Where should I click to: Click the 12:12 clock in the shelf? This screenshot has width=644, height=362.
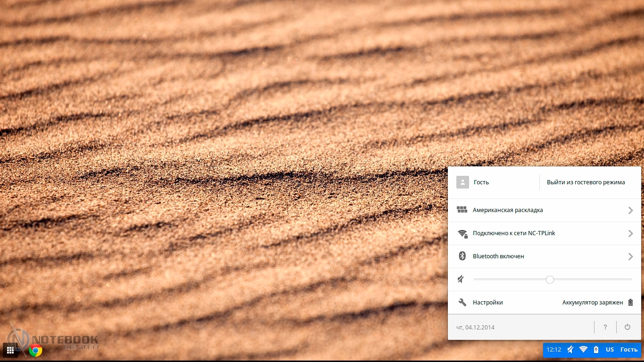[x=554, y=350]
